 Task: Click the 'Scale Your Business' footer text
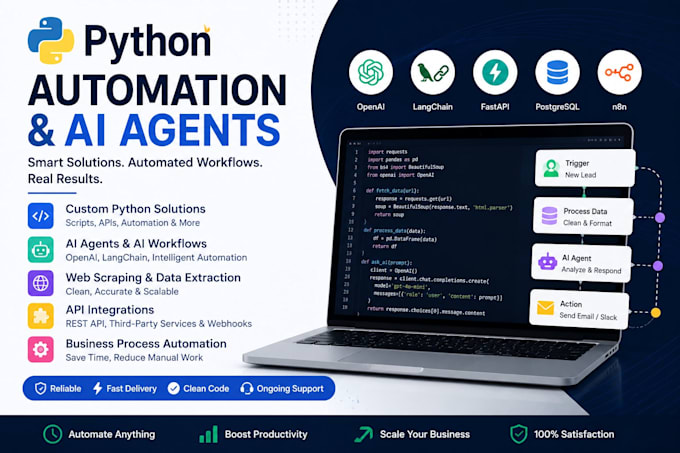[425, 434]
